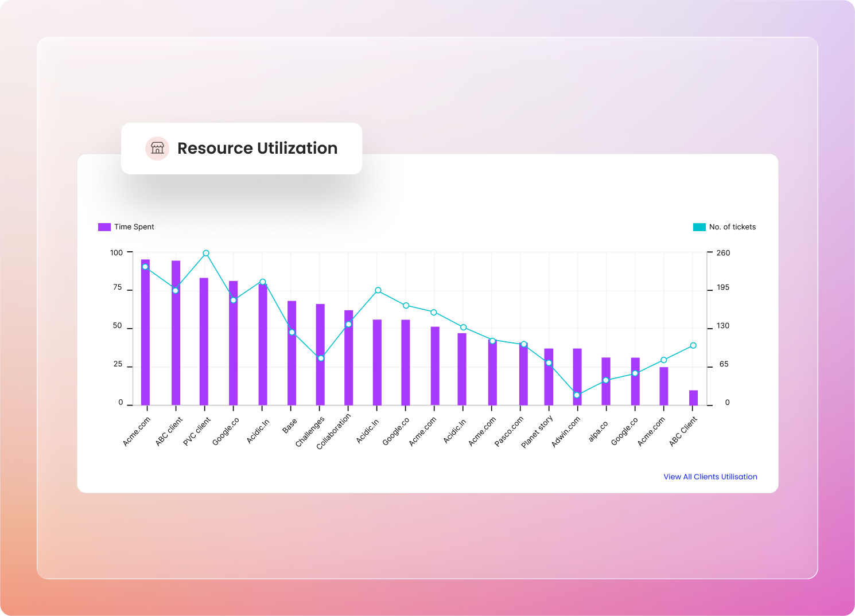Select the Challenges ticket line point
Screen dimensions: 855x616
tap(321, 358)
